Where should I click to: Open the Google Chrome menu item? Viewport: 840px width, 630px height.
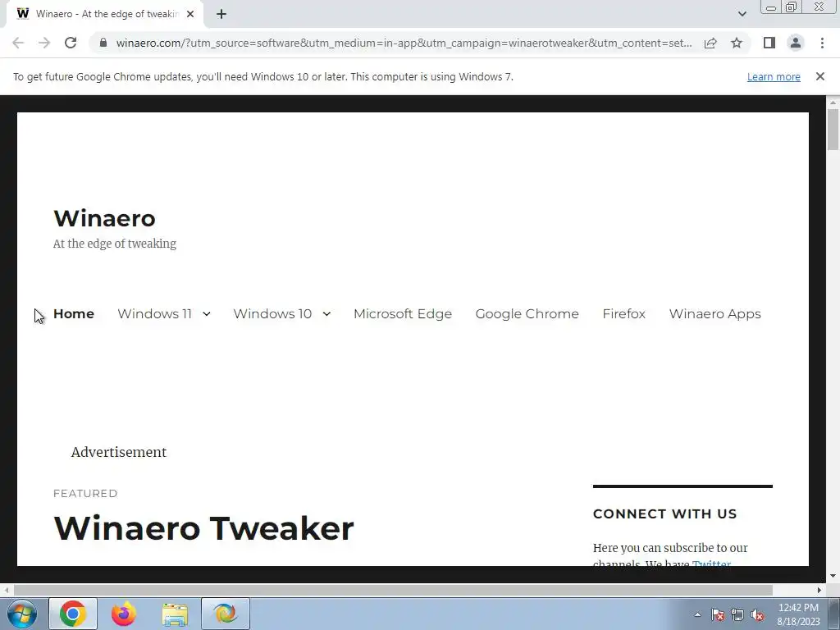(x=527, y=314)
